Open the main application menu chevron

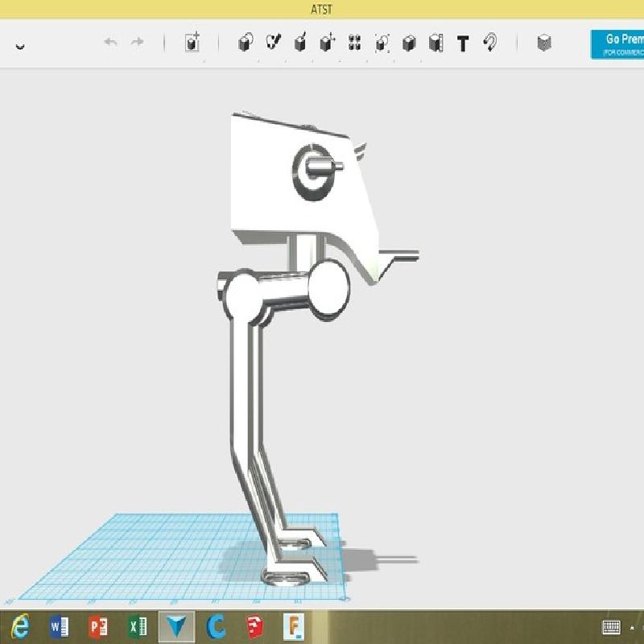click(x=19, y=46)
